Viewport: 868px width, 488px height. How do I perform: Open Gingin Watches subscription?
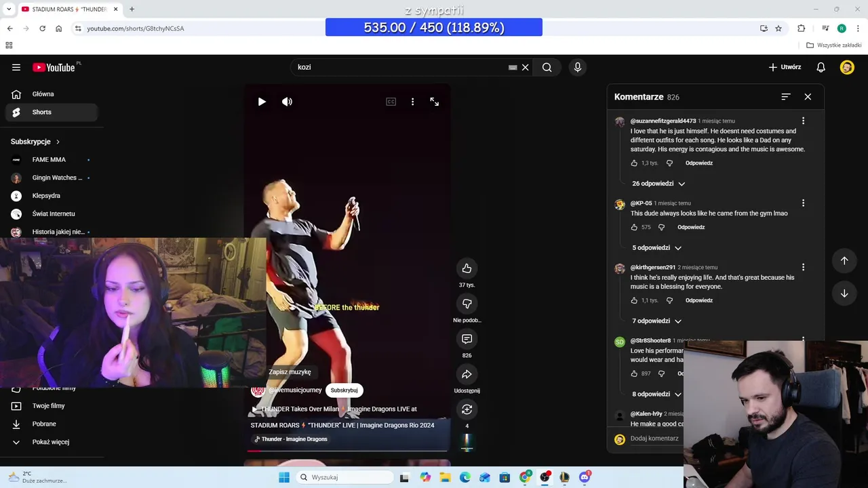pyautogui.click(x=52, y=178)
